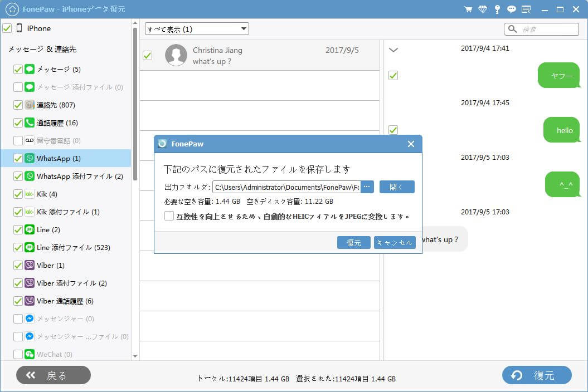This screenshot has width=588, height=392.
Task: Click the ^_^ message bubble
Action: click(x=563, y=184)
